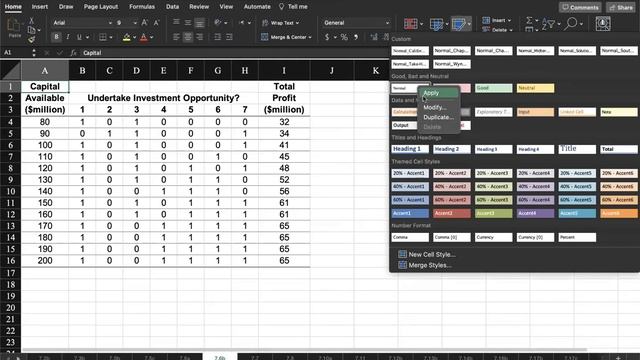Expand the Insert cells dropdown in ribbon

[509, 20]
